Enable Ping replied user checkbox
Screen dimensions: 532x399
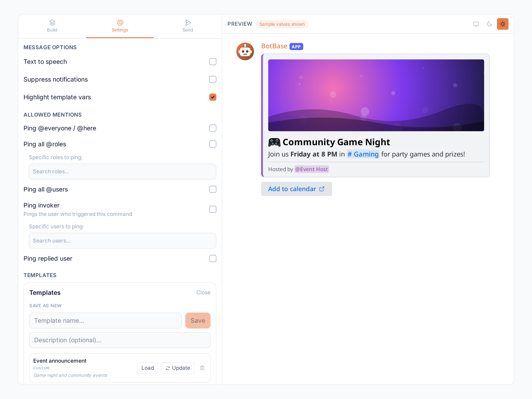point(213,258)
